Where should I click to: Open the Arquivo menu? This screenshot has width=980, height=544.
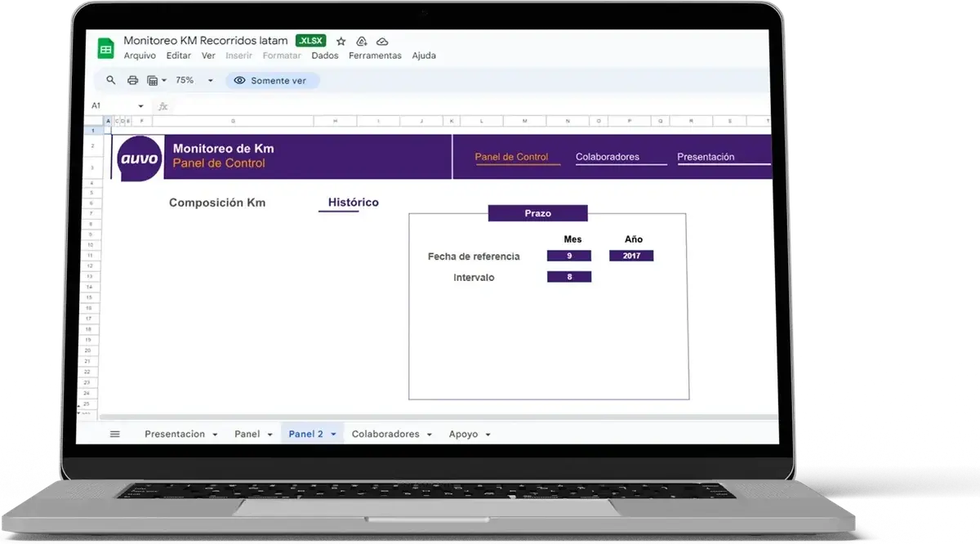coord(140,56)
